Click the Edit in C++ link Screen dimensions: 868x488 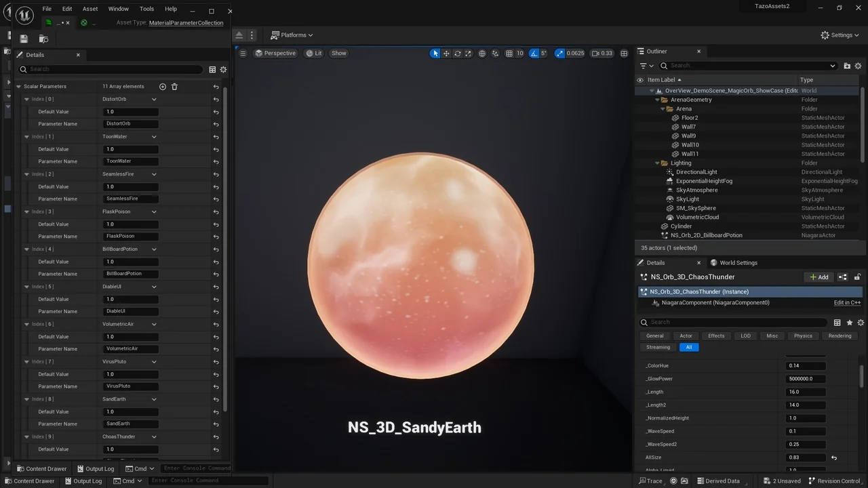coord(847,302)
